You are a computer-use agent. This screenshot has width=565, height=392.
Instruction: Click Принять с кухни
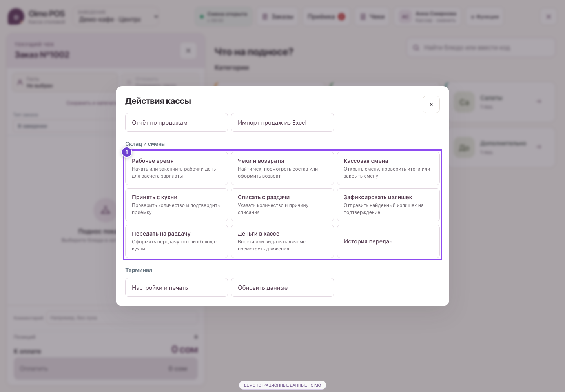pyautogui.click(x=177, y=205)
